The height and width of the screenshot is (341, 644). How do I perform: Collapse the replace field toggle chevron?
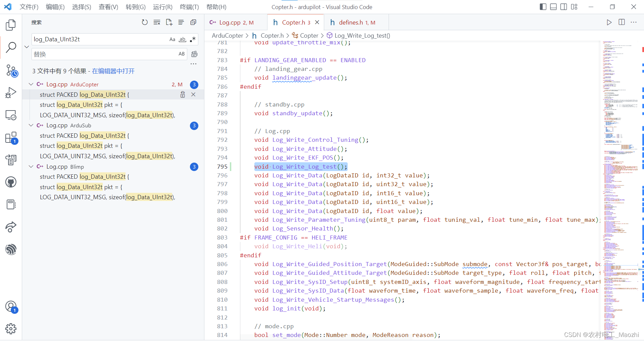click(27, 47)
